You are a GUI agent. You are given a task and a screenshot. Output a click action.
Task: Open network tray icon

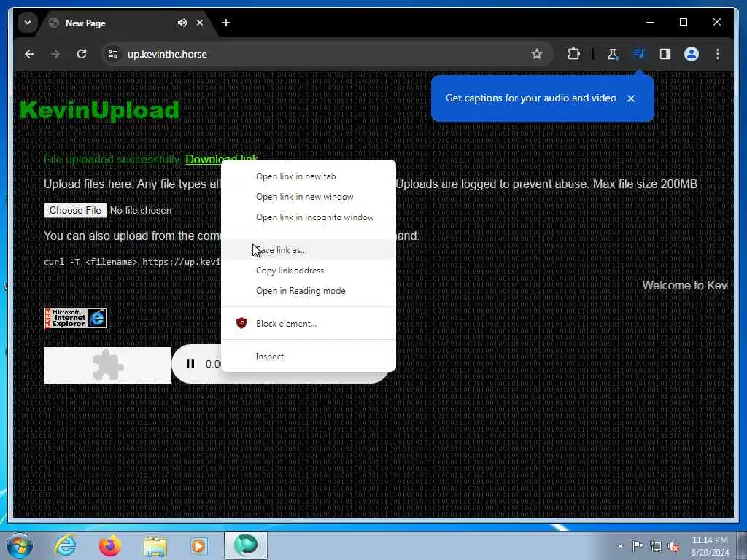(x=656, y=547)
